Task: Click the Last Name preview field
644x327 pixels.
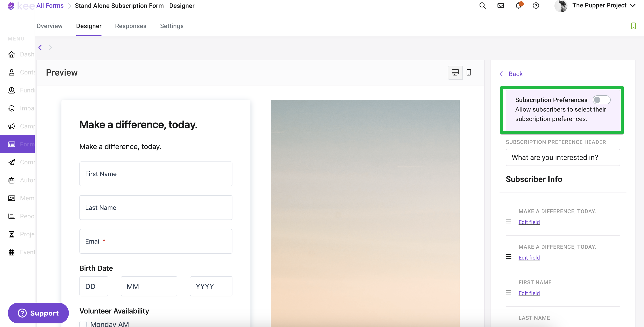Action: (156, 208)
